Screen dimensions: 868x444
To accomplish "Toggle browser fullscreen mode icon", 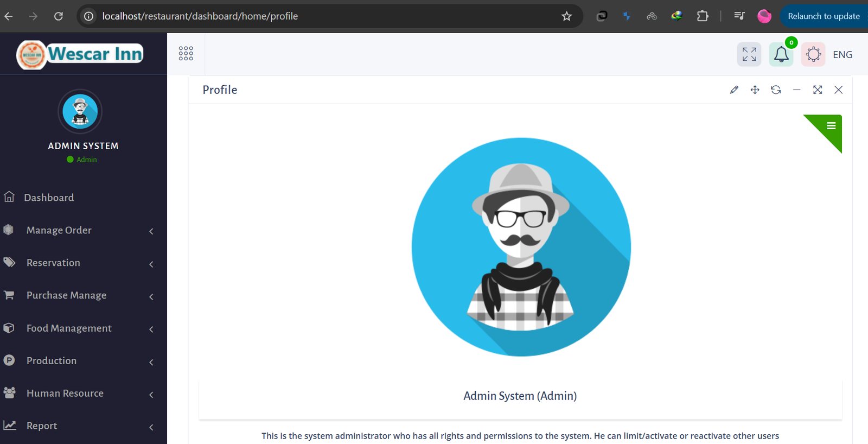I will click(749, 54).
